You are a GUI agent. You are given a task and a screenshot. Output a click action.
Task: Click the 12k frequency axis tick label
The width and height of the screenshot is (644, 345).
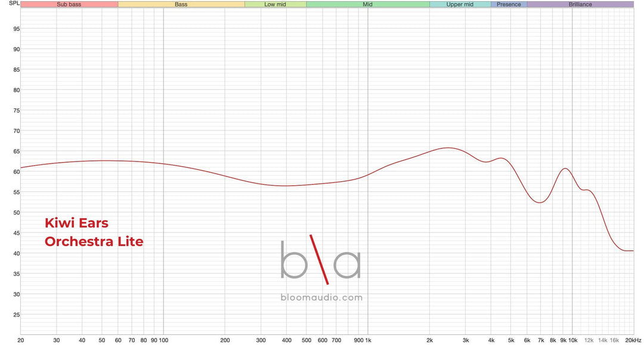pos(589,340)
